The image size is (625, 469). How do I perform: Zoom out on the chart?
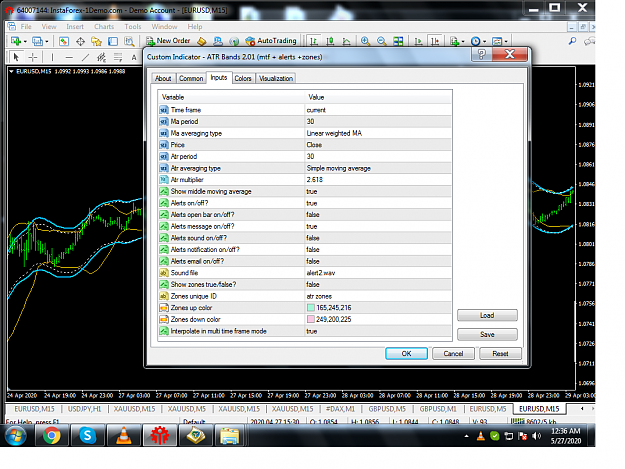tap(381, 41)
